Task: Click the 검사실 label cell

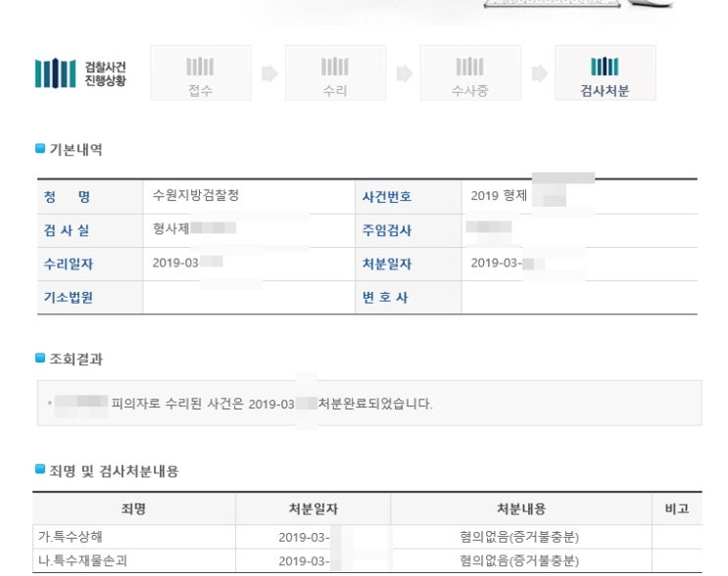Action: 90,230
